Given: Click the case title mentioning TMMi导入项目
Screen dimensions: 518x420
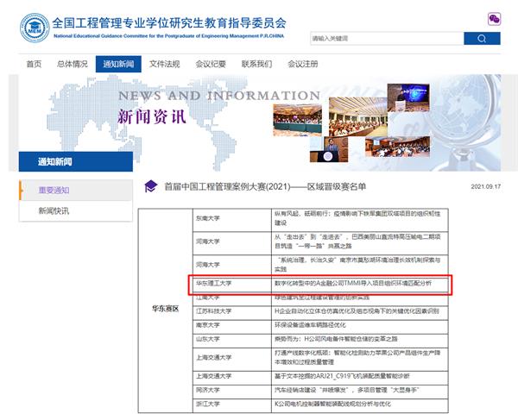Looking at the screenshot, I should [353, 284].
